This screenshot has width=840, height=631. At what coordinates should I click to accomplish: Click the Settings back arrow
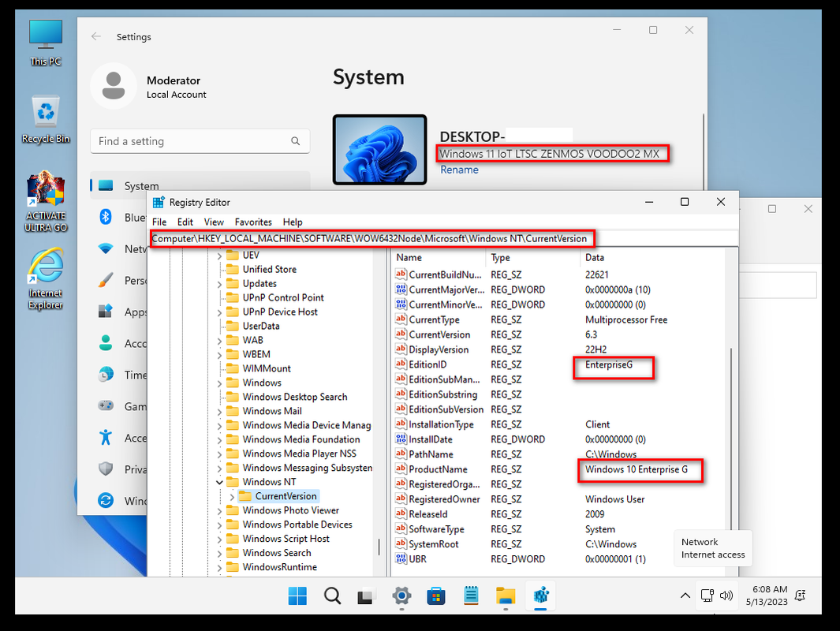96,36
